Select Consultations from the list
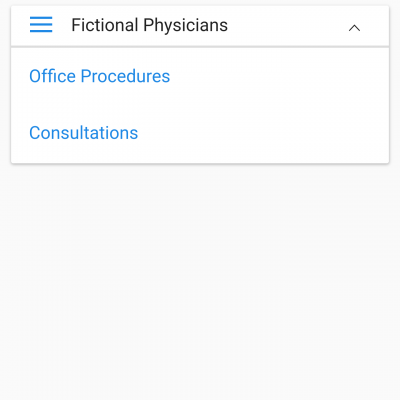The width and height of the screenshot is (400, 400). point(84,133)
